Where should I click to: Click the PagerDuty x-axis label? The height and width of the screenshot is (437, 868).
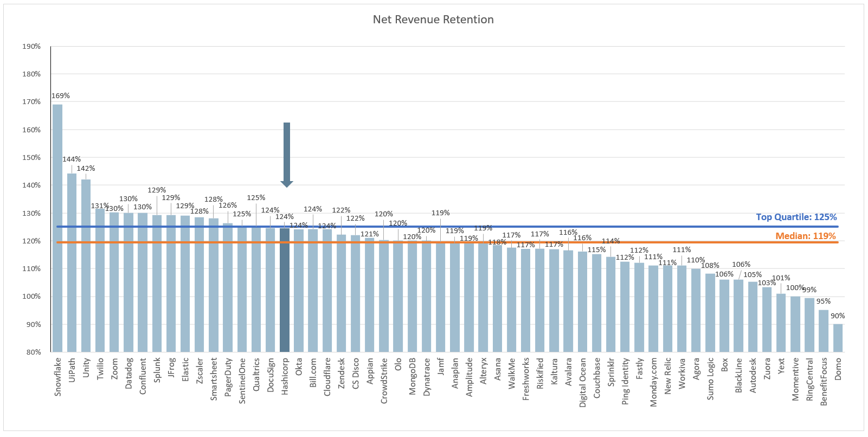point(228,377)
